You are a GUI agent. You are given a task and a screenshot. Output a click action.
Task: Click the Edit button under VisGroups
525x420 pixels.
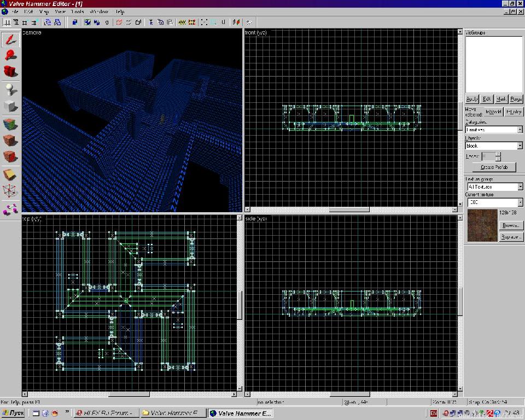pos(487,99)
